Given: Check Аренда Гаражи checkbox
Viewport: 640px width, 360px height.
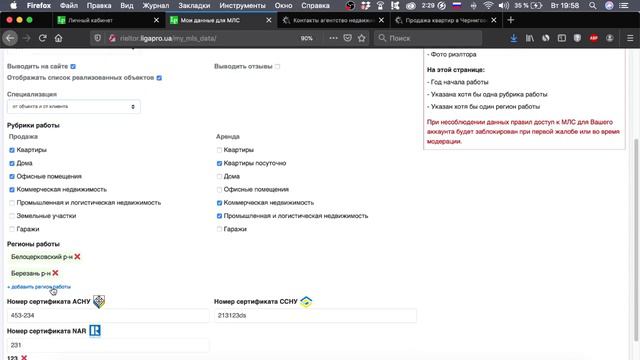Looking at the screenshot, I should click(219, 229).
